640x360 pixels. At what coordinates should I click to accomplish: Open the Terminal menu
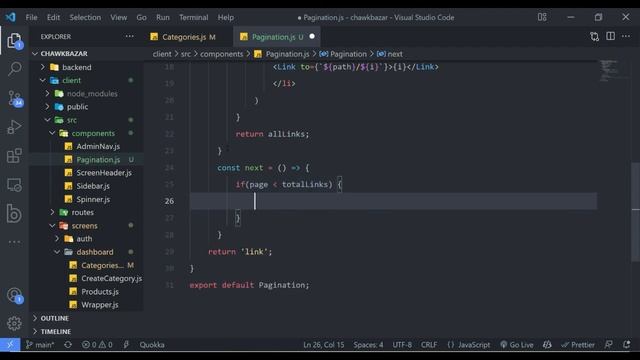193,18
